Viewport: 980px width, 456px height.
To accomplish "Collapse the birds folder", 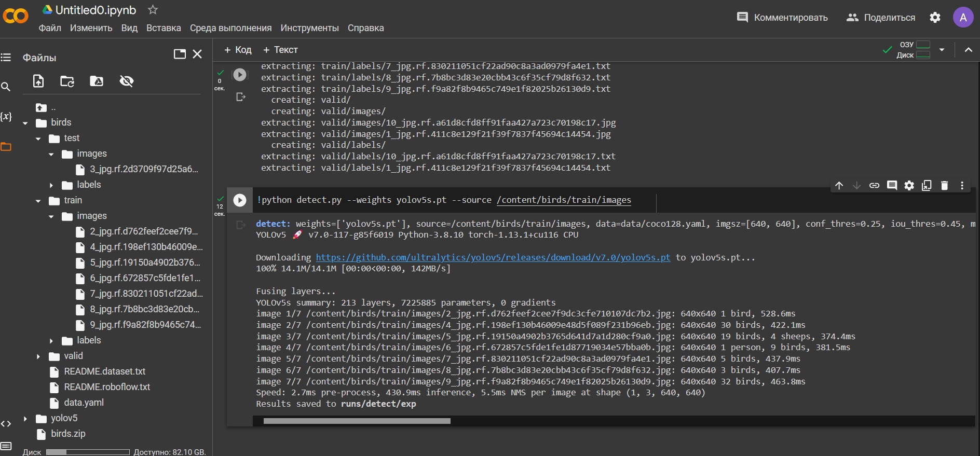I will tap(25, 123).
